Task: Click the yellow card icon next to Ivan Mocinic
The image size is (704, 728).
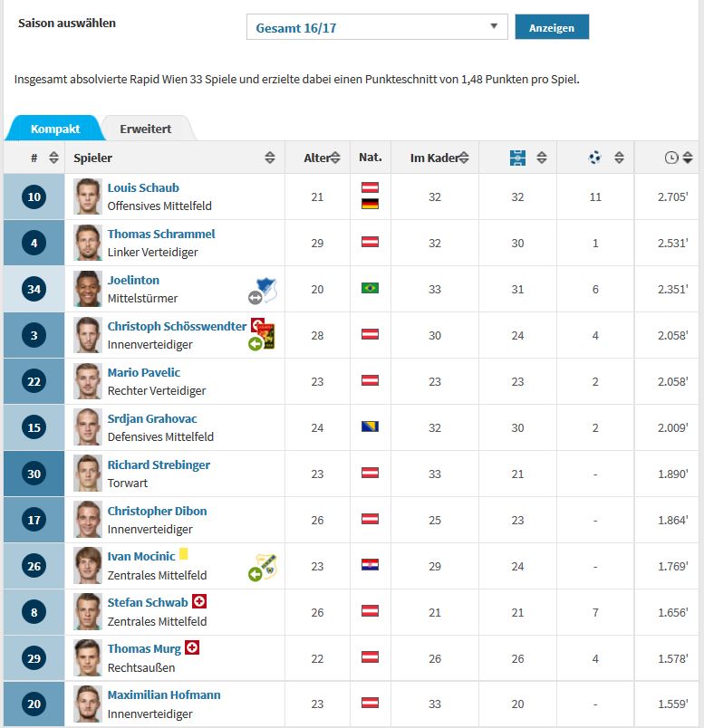Action: pyautogui.click(x=184, y=554)
